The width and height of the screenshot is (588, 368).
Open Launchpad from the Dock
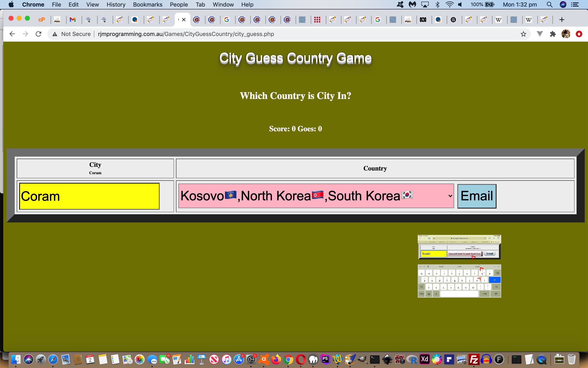[41, 359]
